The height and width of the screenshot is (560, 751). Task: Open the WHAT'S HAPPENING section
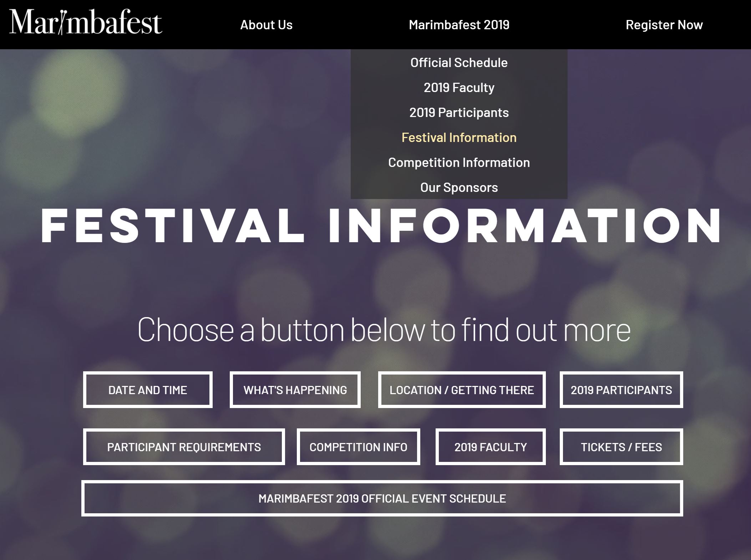click(295, 390)
